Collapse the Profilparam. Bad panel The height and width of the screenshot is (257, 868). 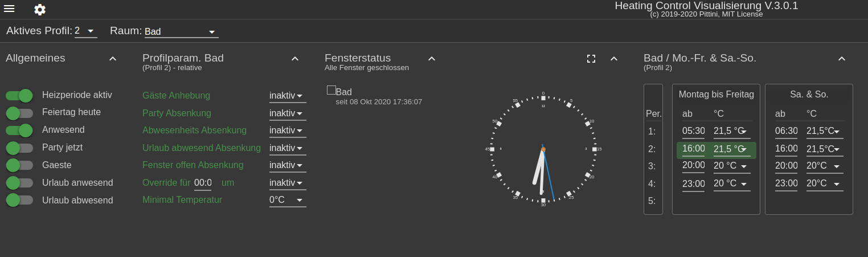(x=295, y=59)
